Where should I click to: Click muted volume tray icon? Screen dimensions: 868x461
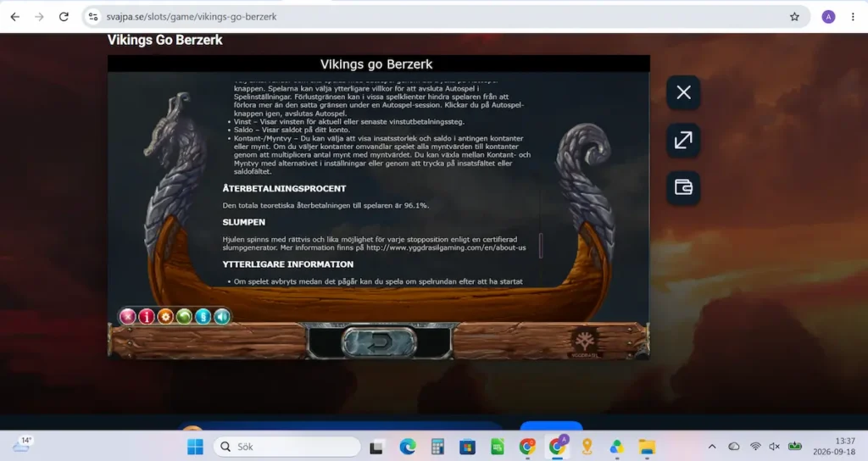coord(775,447)
